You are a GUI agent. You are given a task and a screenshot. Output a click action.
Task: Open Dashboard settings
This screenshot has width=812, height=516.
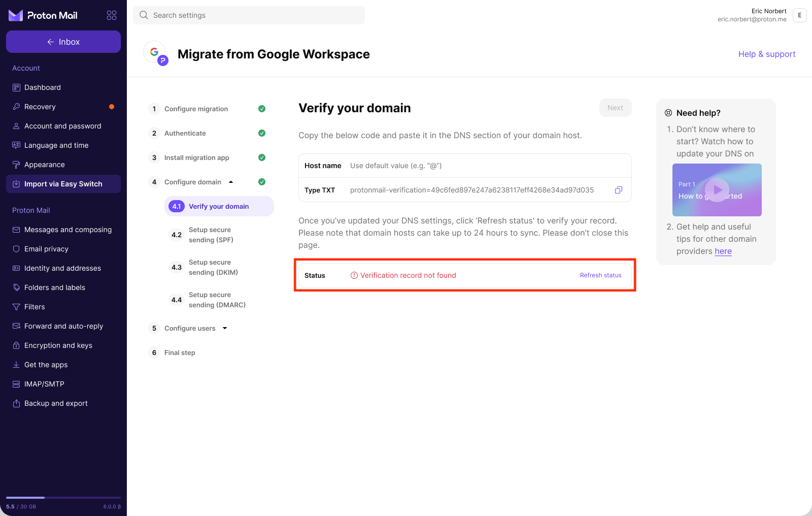point(63,87)
